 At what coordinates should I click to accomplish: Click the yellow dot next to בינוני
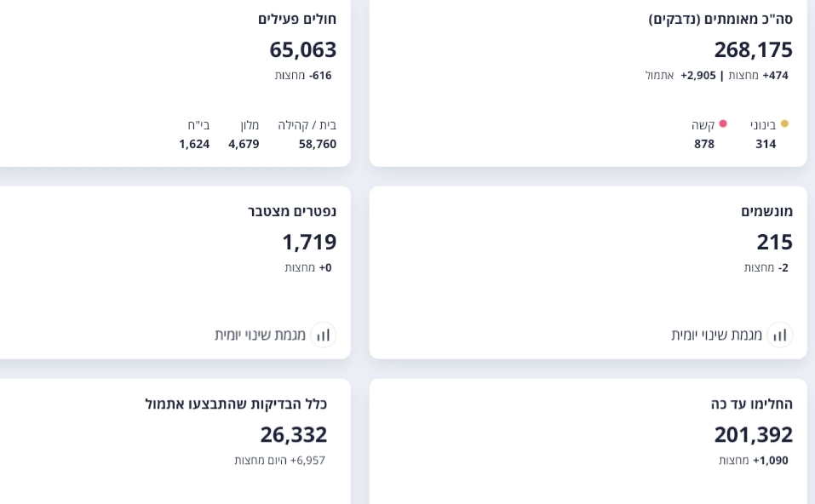click(x=784, y=123)
